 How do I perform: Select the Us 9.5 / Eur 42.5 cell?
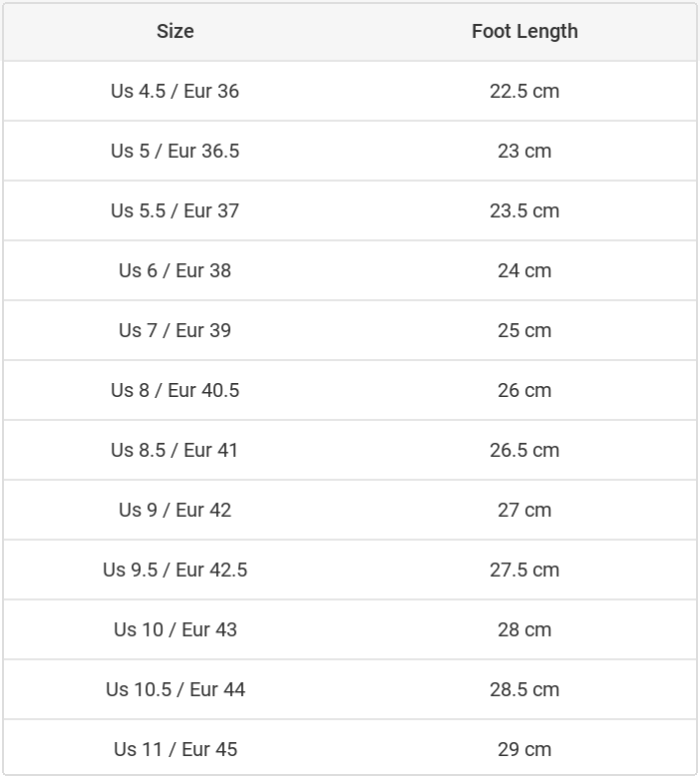pos(175,570)
